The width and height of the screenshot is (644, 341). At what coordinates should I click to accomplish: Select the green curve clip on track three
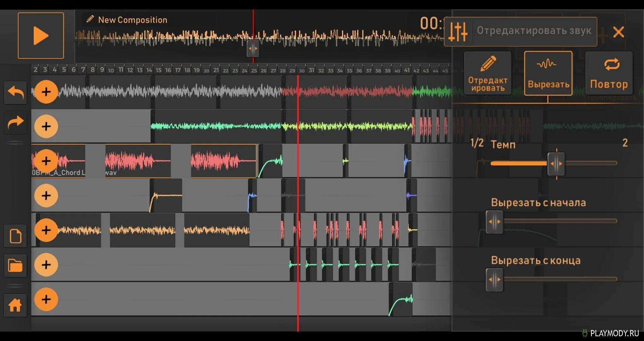click(271, 161)
